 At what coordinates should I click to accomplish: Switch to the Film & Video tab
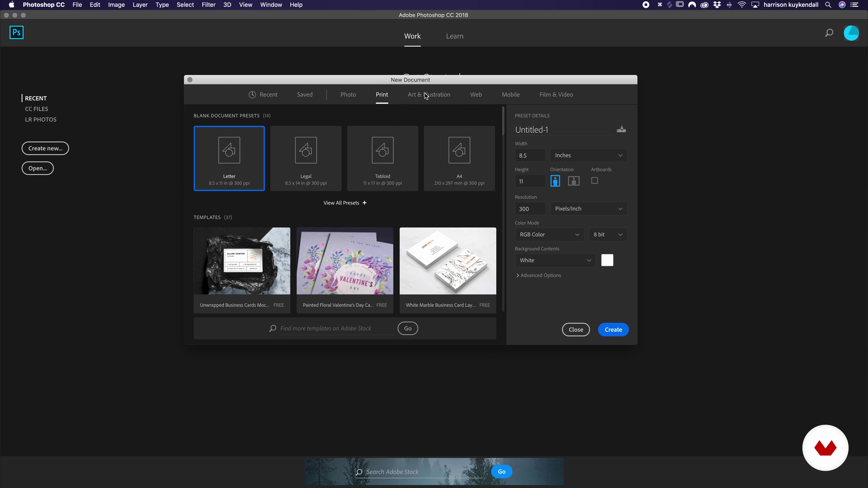[556, 95]
